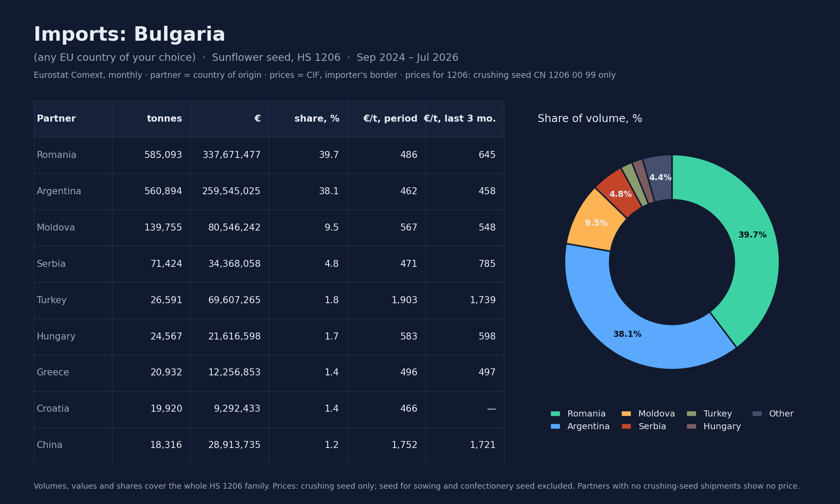Click Greece tonnes value 20,932

166,373
